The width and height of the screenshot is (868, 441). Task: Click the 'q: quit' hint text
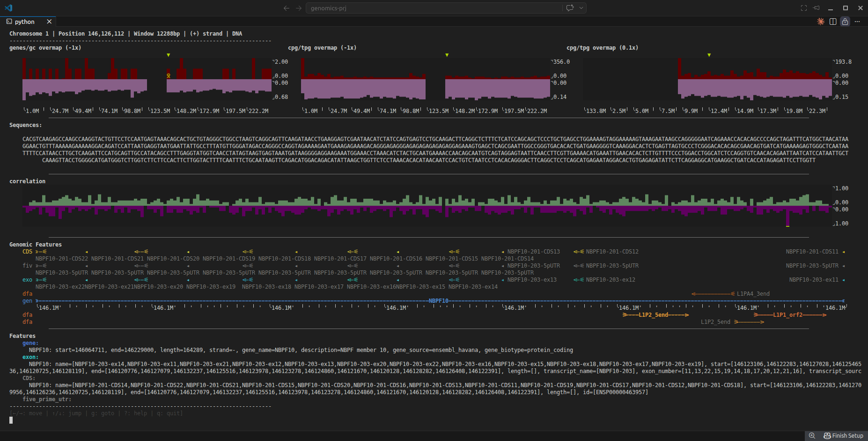169,413
